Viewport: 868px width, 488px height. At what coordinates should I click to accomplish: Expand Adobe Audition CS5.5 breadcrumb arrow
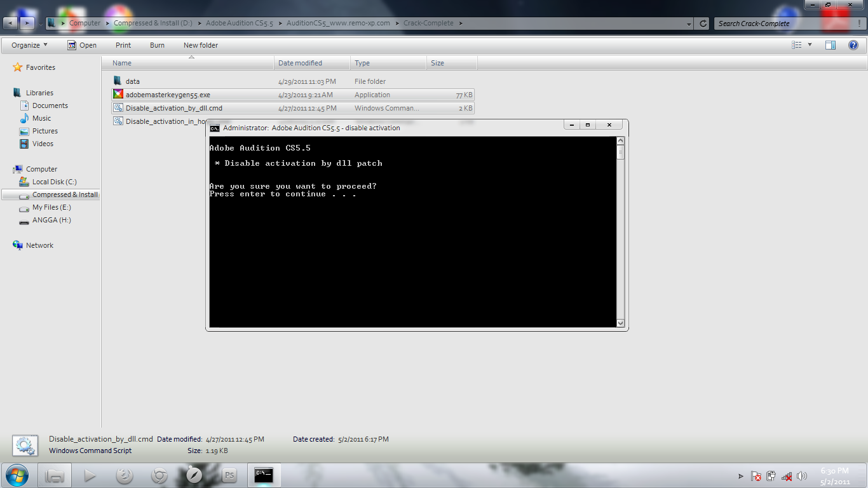(280, 24)
